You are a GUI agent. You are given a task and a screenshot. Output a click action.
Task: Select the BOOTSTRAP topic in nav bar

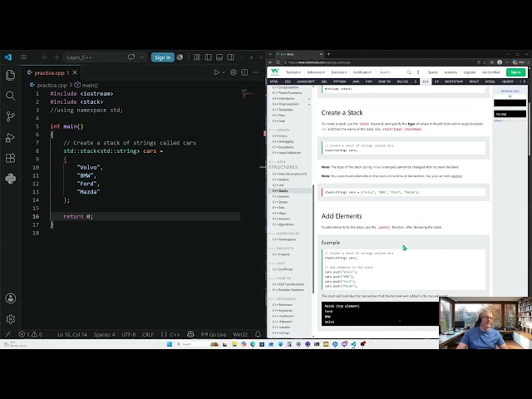click(x=454, y=81)
